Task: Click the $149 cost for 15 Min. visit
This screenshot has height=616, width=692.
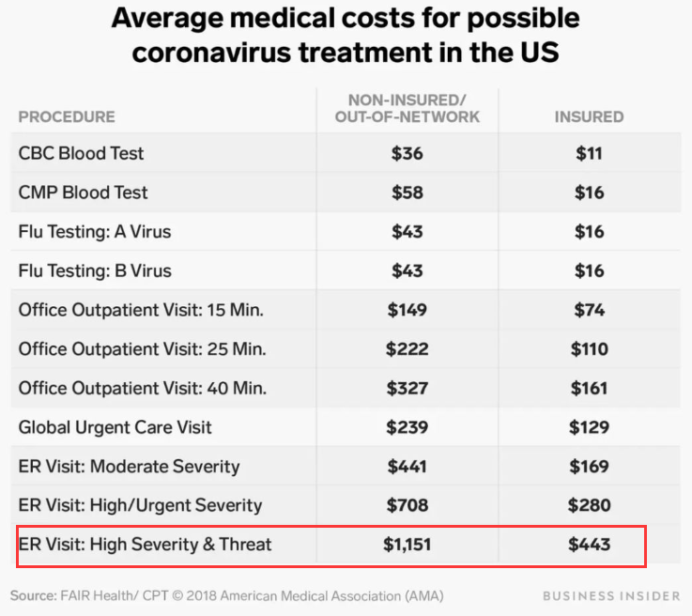Action: (408, 310)
